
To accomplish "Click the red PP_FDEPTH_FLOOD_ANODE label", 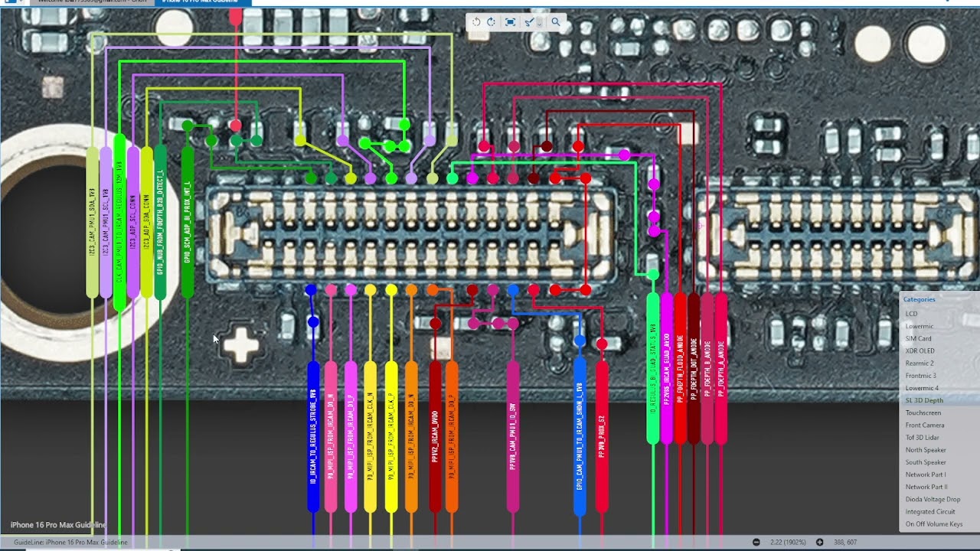I will (x=680, y=368).
